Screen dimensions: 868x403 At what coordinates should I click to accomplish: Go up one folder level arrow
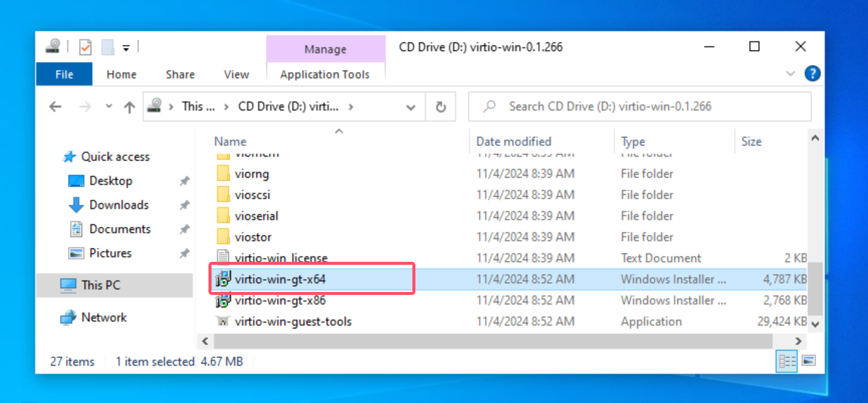tap(130, 107)
